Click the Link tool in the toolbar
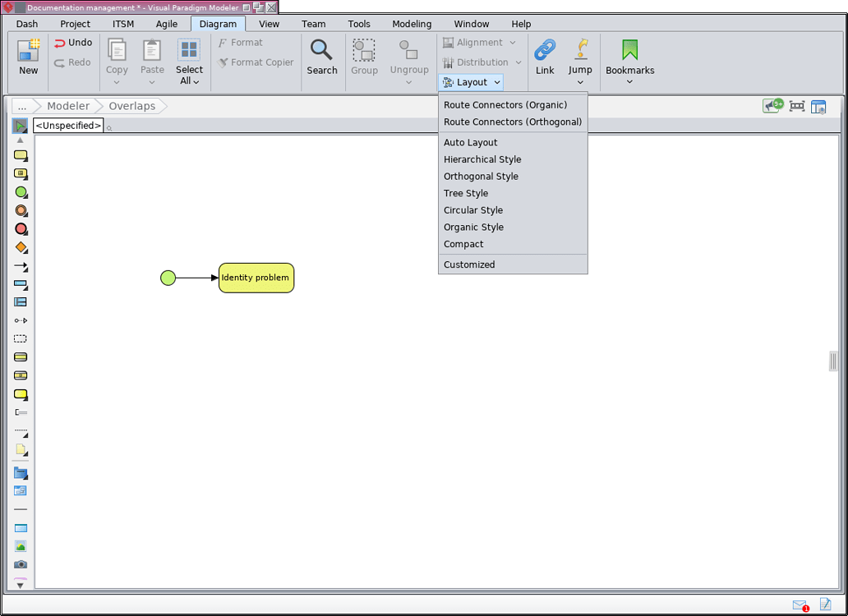Image resolution: width=848 pixels, height=616 pixels. (545, 56)
